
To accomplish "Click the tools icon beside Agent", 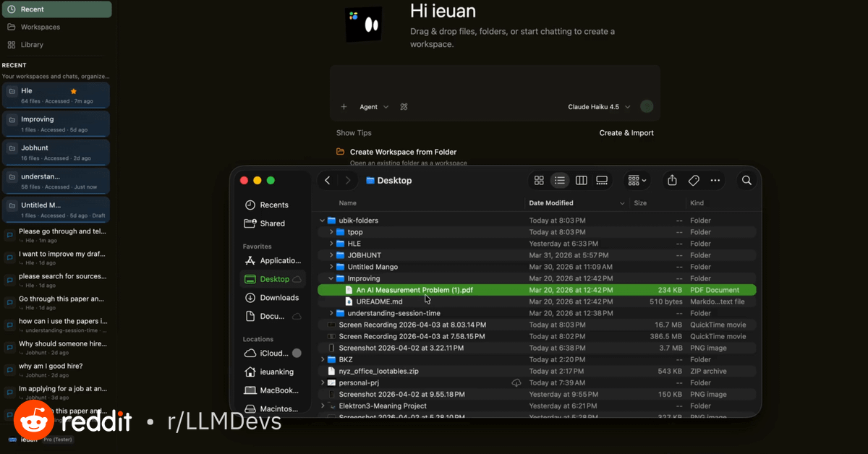I will 404,107.
